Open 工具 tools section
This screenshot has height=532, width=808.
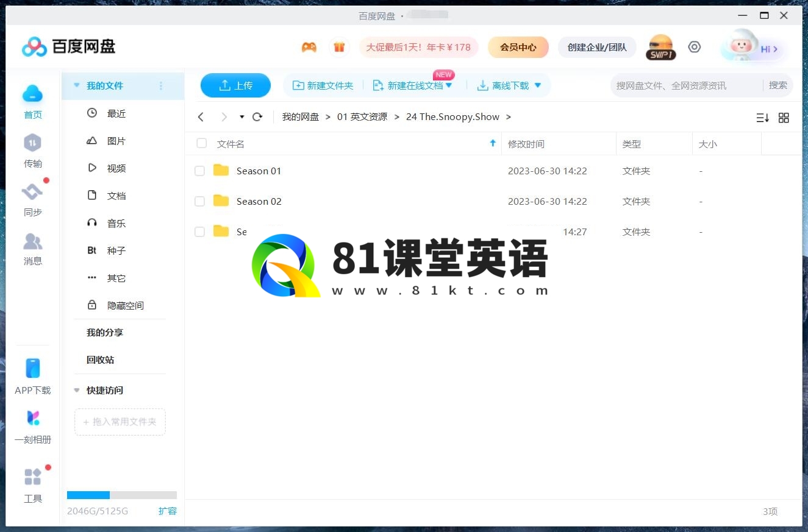click(33, 486)
